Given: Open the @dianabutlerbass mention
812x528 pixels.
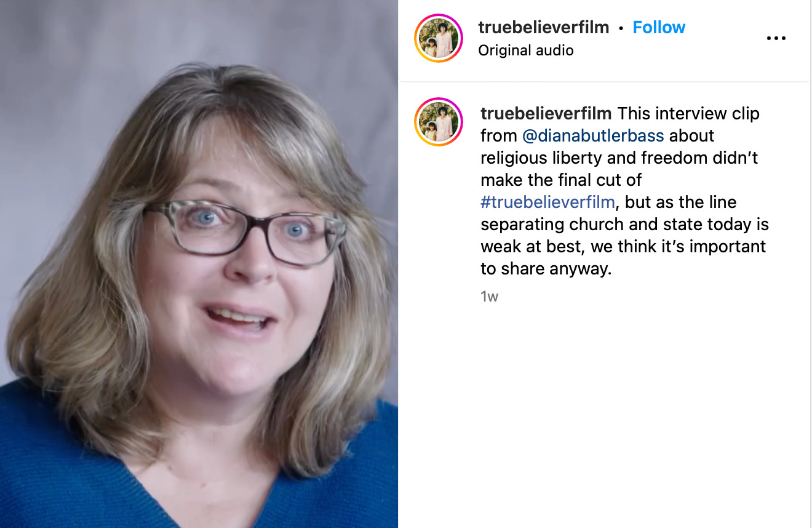Looking at the screenshot, I should 593,135.
